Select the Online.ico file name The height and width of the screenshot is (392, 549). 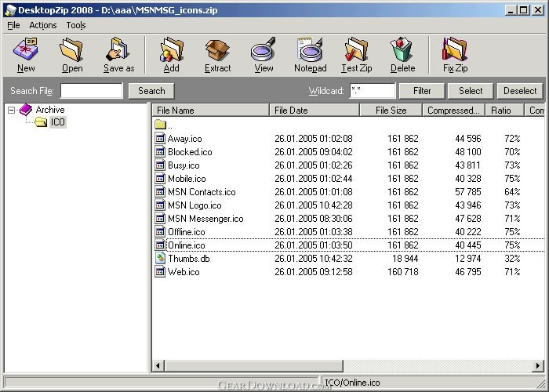(187, 245)
